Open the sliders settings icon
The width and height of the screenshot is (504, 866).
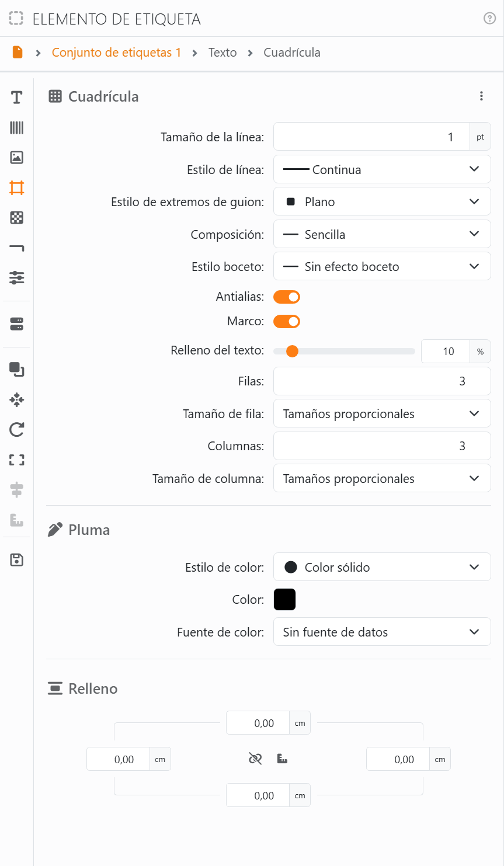click(x=16, y=277)
